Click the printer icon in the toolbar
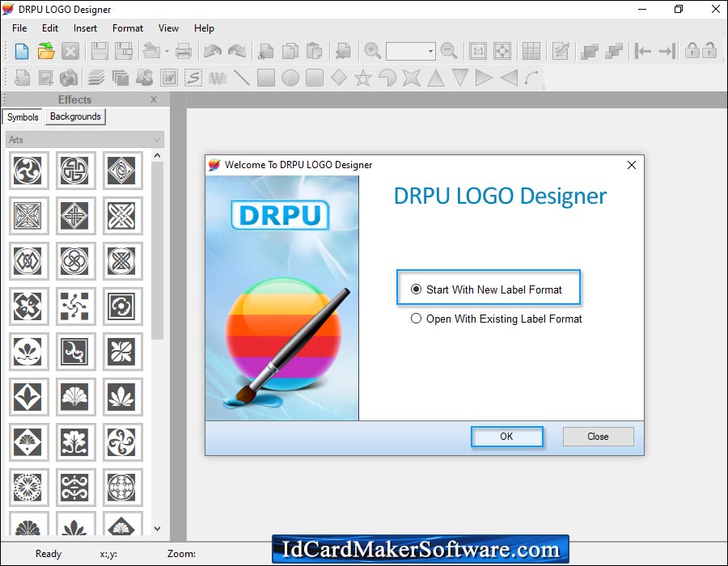This screenshot has width=728, height=566. tap(184, 51)
